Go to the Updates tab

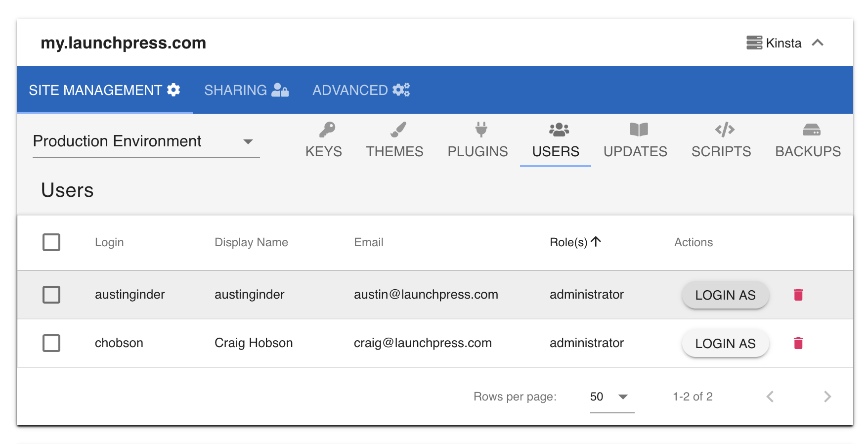pyautogui.click(x=635, y=140)
